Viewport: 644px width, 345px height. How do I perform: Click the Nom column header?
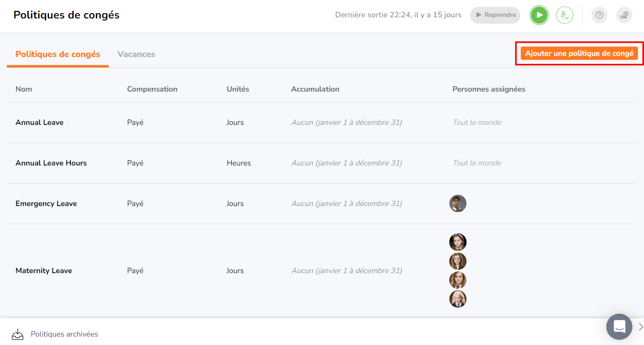coord(24,89)
